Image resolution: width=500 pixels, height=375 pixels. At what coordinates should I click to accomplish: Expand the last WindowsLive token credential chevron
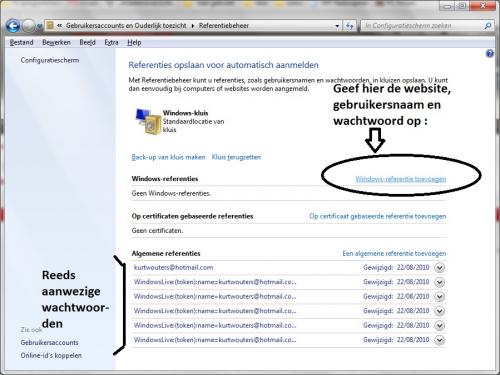tap(440, 340)
